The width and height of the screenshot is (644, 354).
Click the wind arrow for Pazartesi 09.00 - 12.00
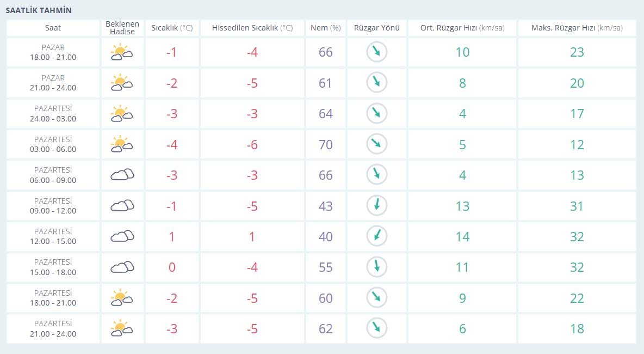376,206
